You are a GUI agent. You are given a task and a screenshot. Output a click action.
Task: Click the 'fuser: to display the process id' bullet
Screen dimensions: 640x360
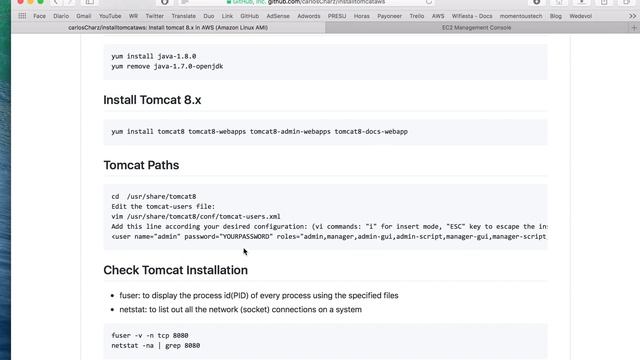[259, 296]
